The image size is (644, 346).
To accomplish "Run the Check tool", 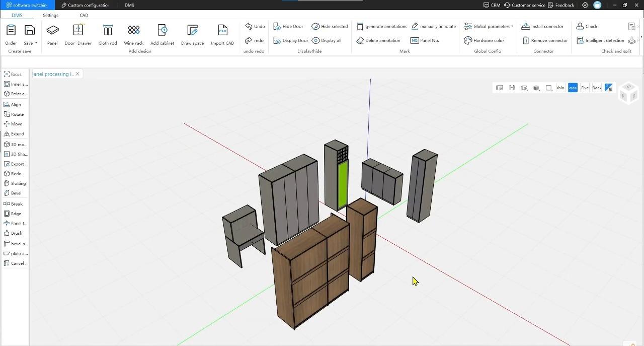I will (x=587, y=26).
